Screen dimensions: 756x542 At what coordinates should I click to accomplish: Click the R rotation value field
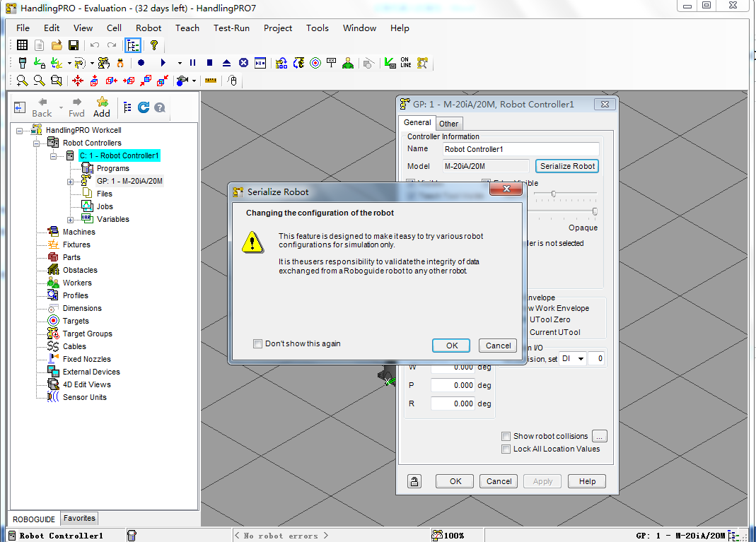click(453, 403)
